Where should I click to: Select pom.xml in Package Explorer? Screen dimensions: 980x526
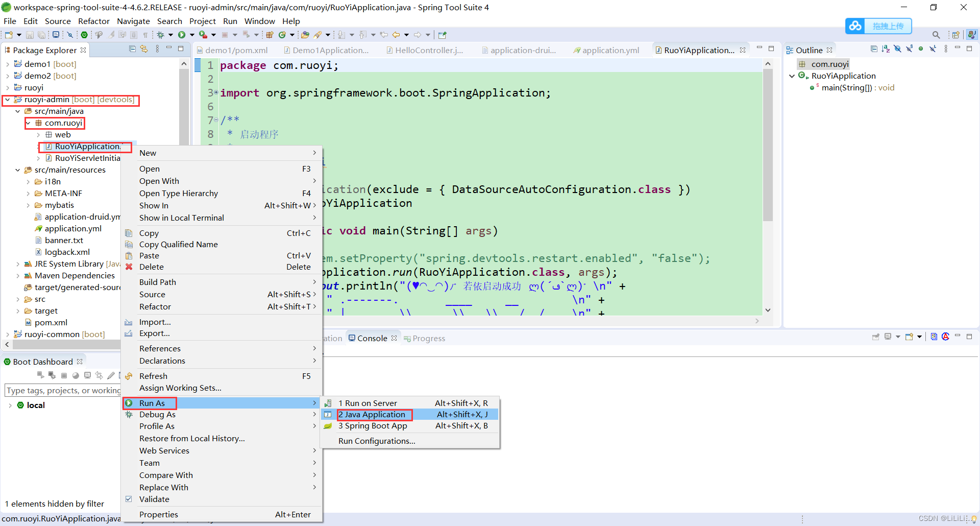[51, 323]
